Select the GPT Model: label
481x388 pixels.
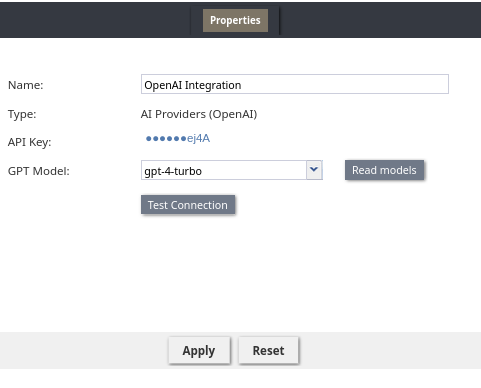pos(39,171)
